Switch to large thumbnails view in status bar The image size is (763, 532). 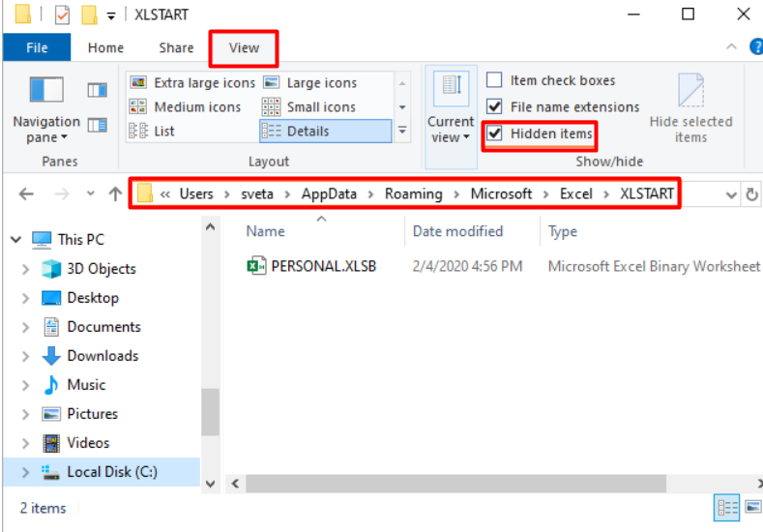[752, 508]
